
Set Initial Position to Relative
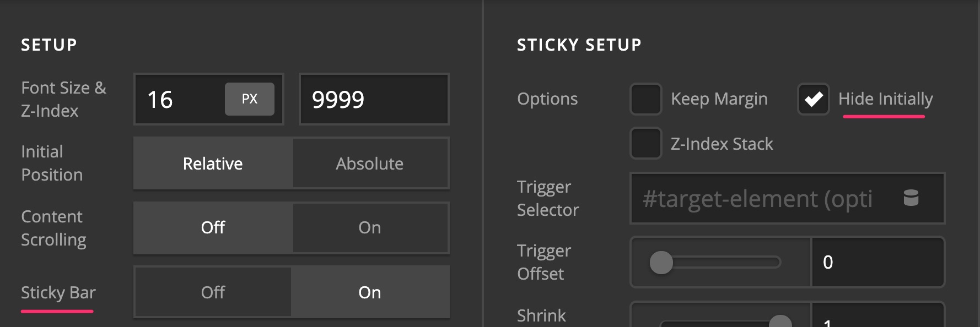213,163
